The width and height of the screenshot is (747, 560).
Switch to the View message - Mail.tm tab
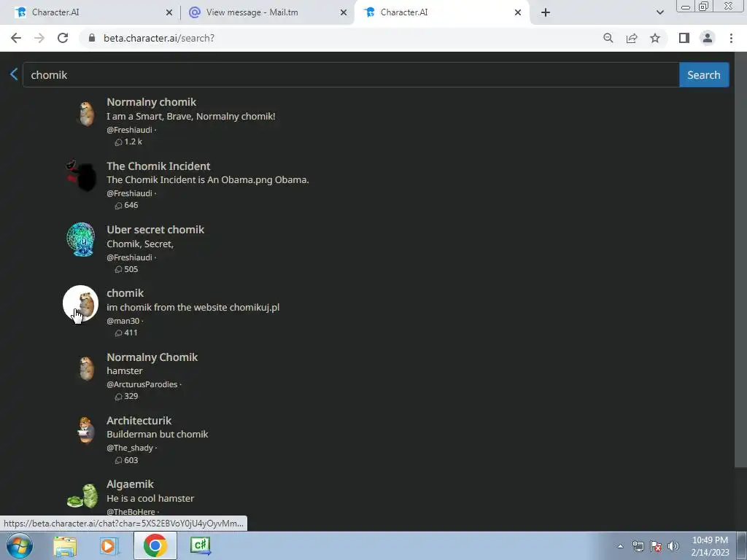coord(267,12)
